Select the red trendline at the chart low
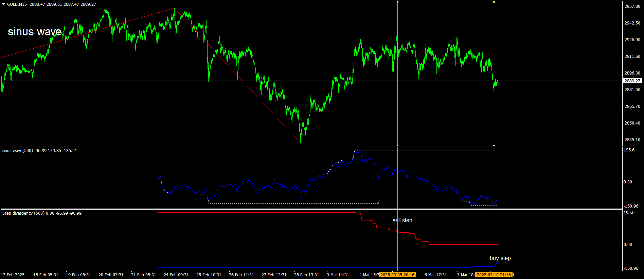 pos(301,142)
